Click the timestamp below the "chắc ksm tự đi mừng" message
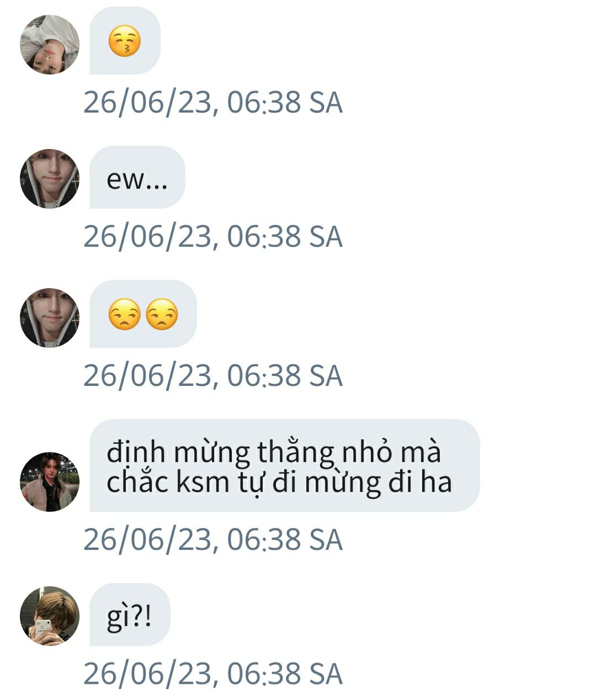This screenshot has height=700, width=596. [x=213, y=539]
